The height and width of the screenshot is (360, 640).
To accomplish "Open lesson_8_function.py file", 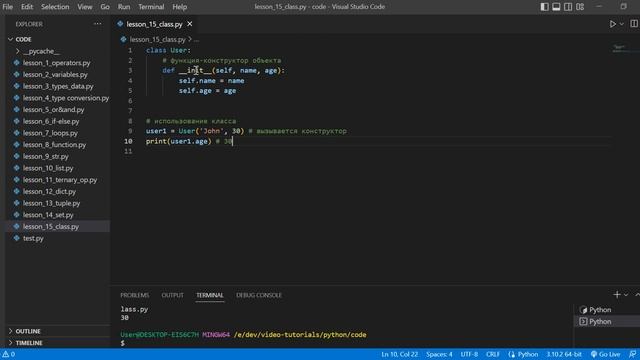I will (x=54, y=145).
